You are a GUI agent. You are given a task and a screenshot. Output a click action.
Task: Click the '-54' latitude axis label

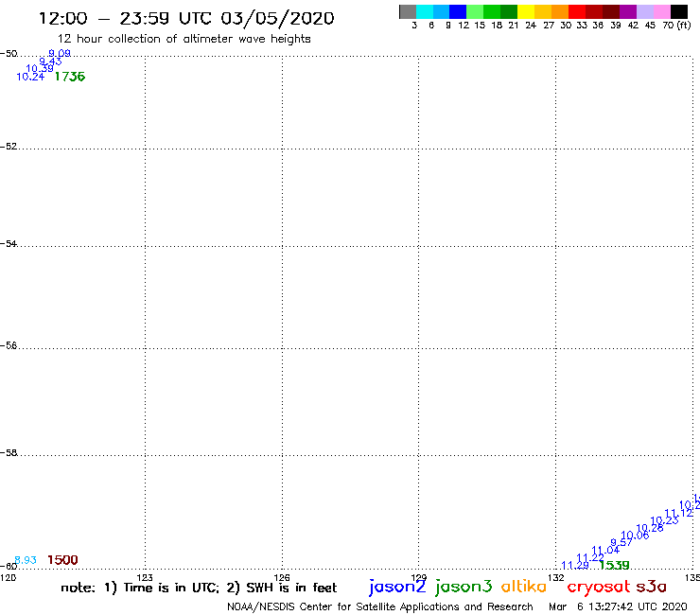coord(9,244)
